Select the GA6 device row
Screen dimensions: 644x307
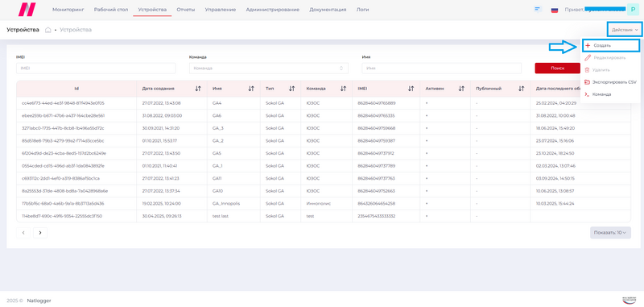324,116
